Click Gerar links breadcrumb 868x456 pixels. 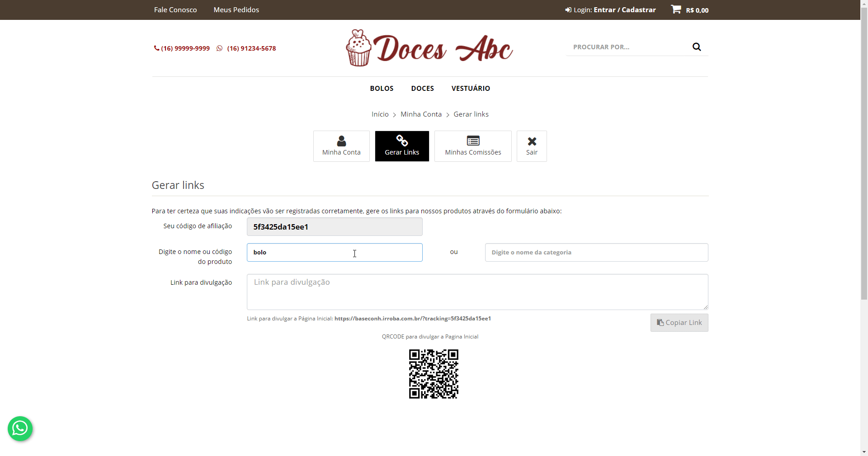coord(471,114)
